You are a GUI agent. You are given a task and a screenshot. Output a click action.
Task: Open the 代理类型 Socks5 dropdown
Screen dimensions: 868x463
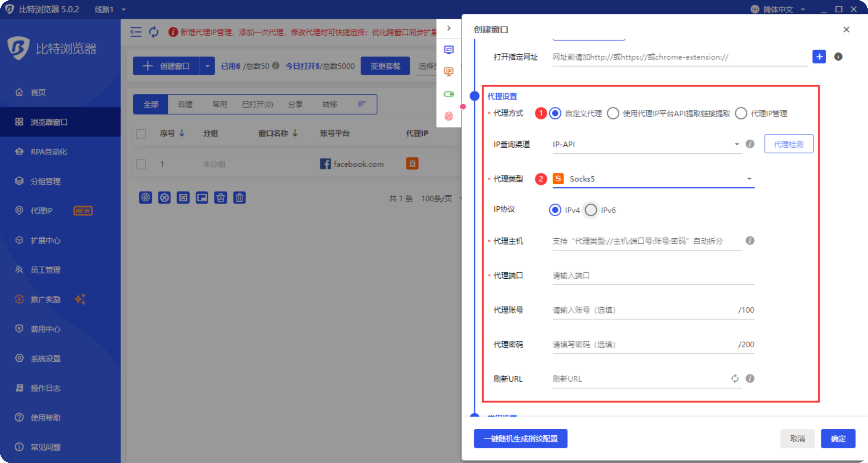[653, 179]
